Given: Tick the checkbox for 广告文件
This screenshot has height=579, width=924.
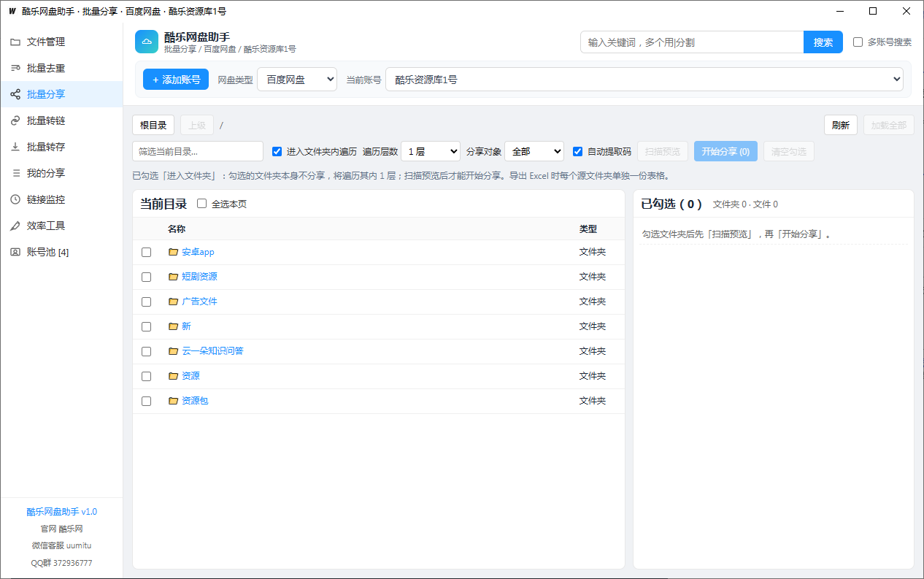Looking at the screenshot, I should tap(147, 302).
